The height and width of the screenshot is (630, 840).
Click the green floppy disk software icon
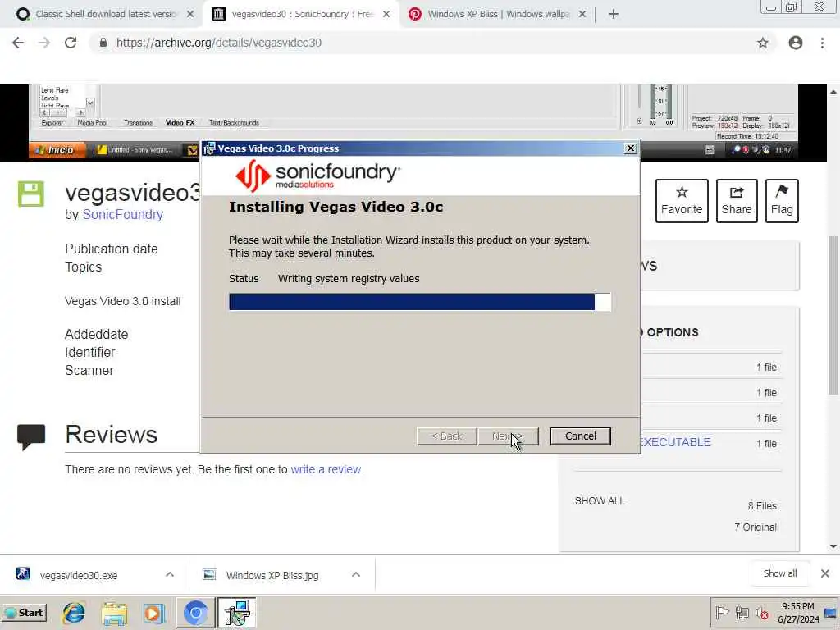pyautogui.click(x=30, y=194)
